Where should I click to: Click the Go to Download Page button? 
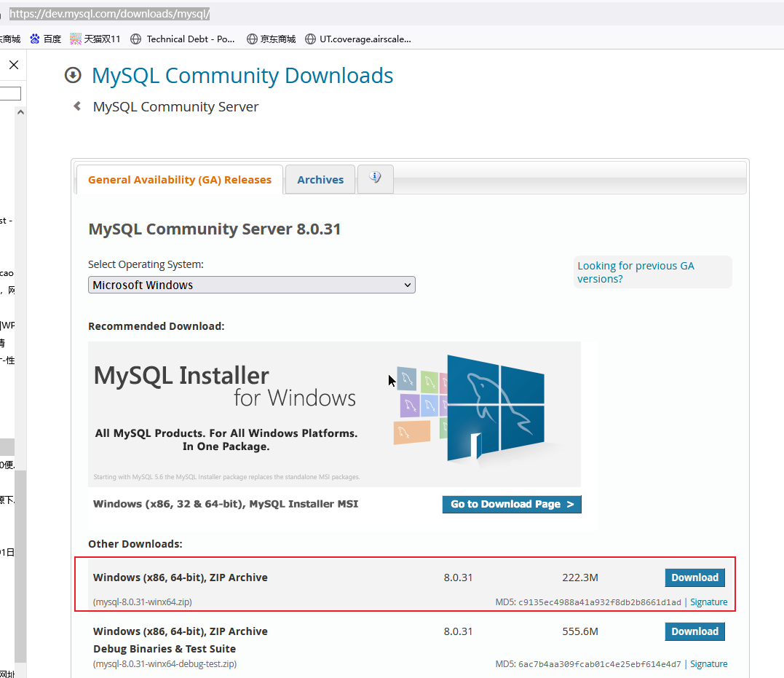tap(512, 505)
